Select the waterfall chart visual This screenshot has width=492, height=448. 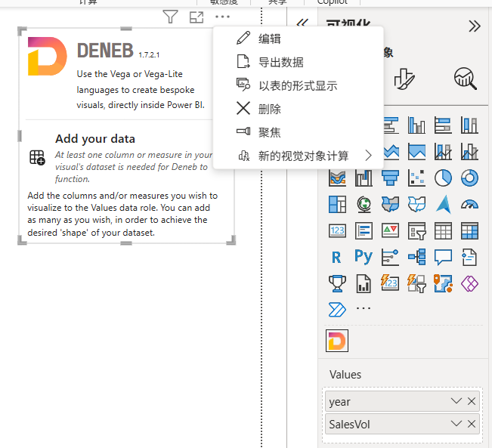(x=364, y=178)
